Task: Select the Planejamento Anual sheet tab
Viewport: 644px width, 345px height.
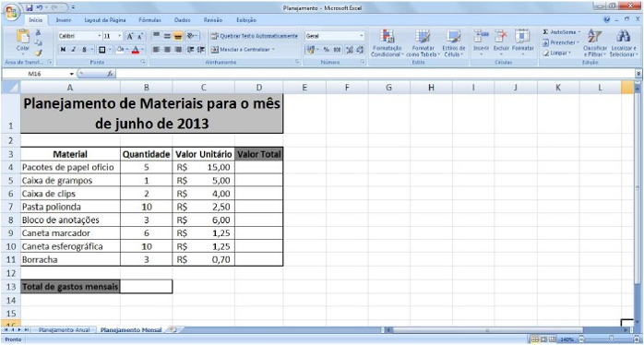Action: [x=64, y=330]
